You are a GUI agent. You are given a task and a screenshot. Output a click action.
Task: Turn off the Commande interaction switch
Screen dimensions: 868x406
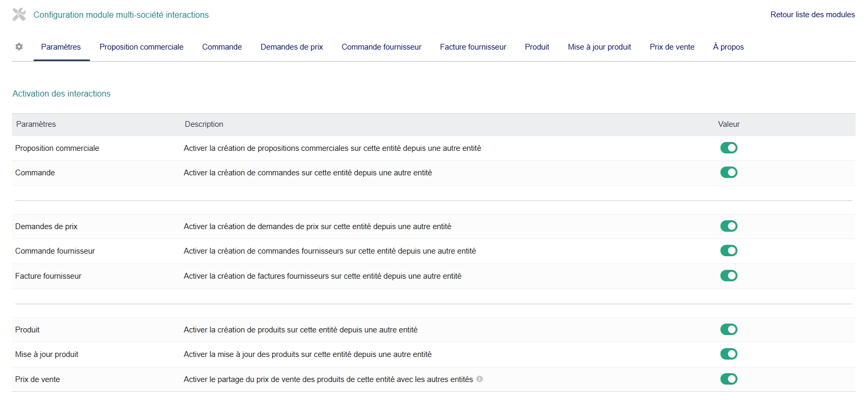729,173
